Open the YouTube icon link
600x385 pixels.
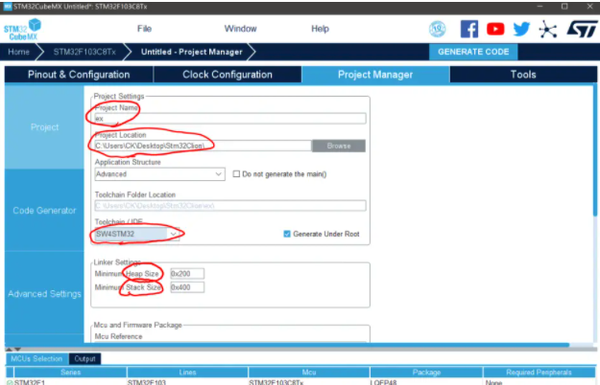[x=495, y=29]
